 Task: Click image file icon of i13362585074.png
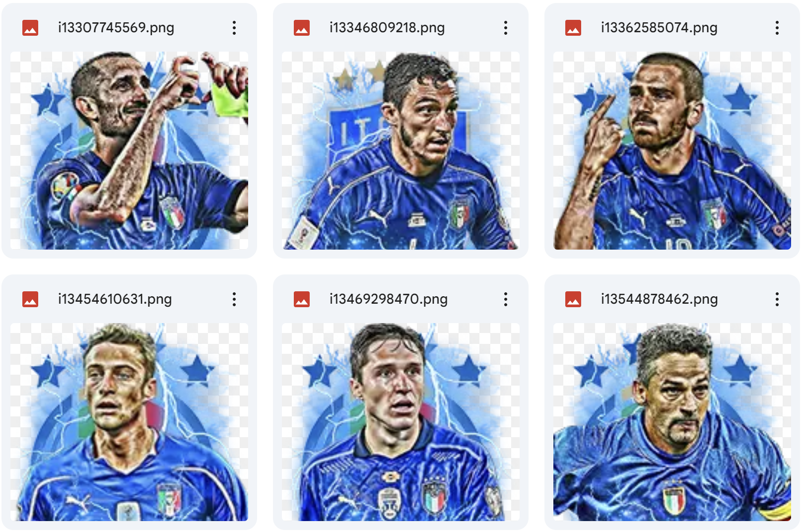tap(573, 28)
